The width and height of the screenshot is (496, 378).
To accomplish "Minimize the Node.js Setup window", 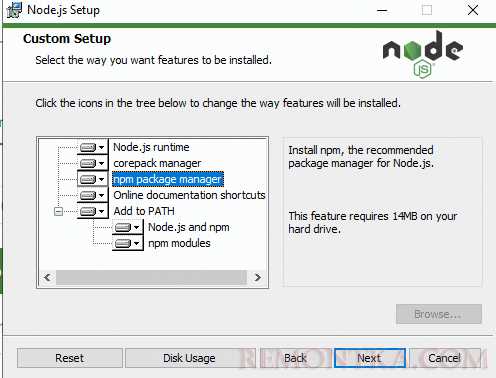I will coord(382,10).
